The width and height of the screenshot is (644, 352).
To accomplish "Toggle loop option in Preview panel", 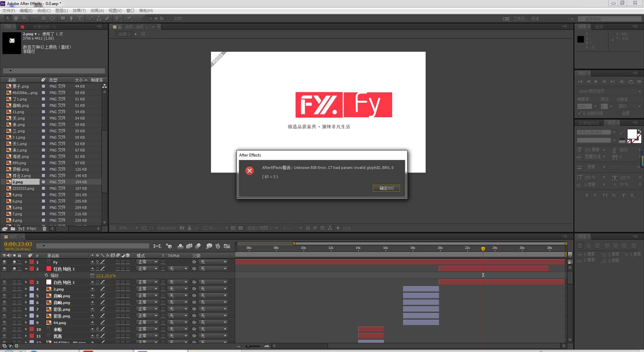I will tap(631, 82).
